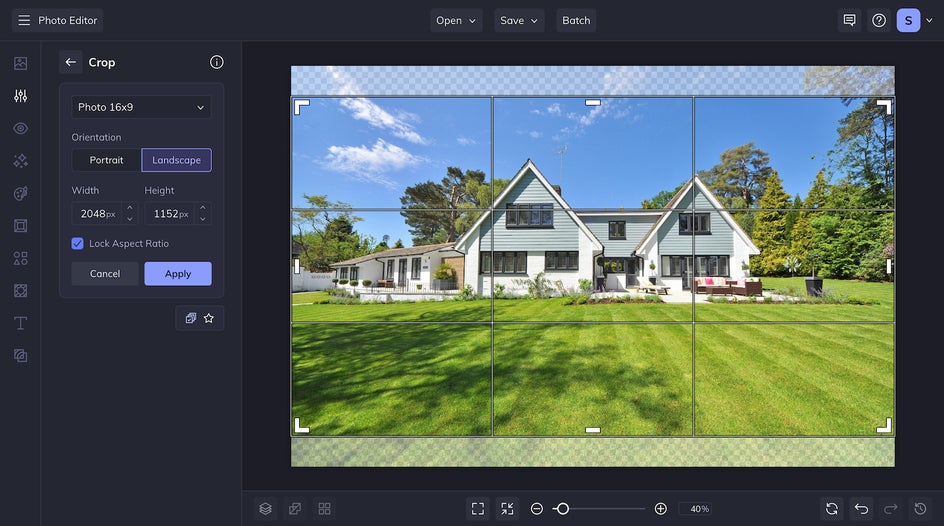Undo the last action
Screen dimensions: 944x526
click(862, 509)
